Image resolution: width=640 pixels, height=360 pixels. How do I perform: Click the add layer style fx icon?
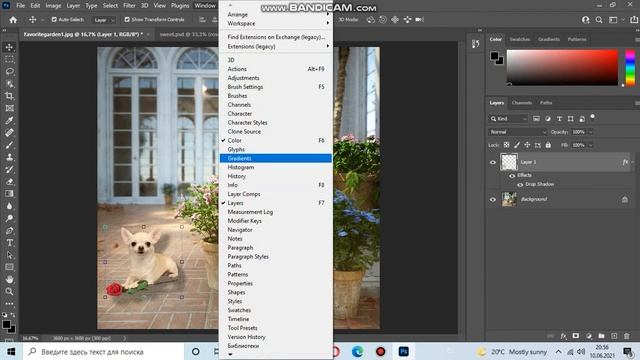tap(563, 336)
